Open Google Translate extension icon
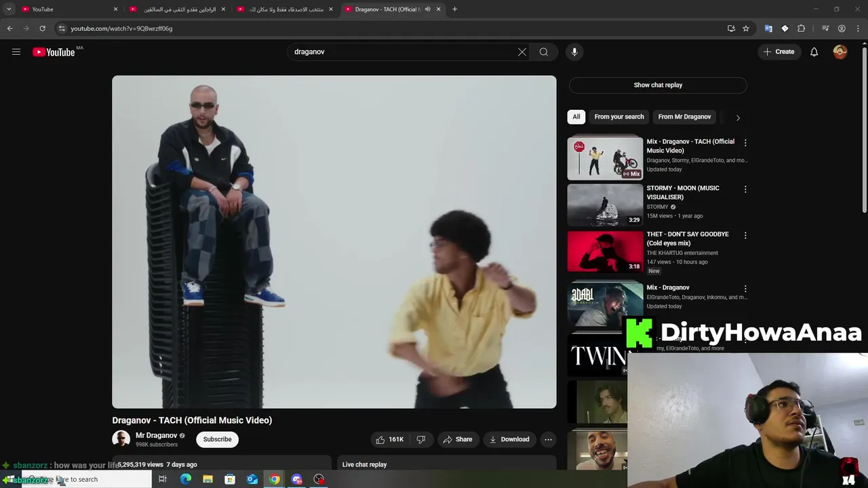 [768, 28]
